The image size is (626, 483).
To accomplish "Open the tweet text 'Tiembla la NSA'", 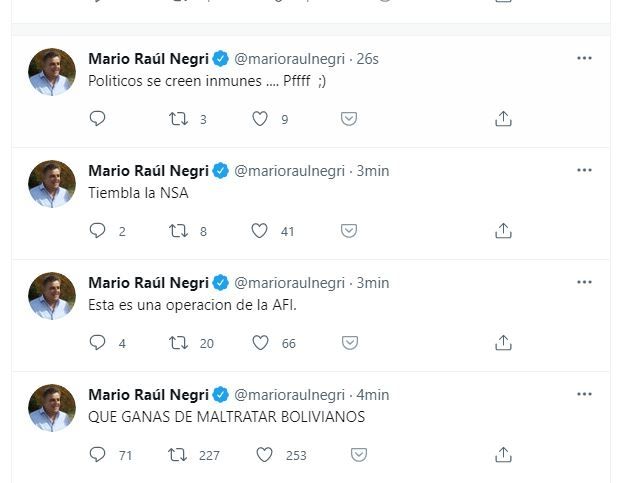I will point(138,193).
